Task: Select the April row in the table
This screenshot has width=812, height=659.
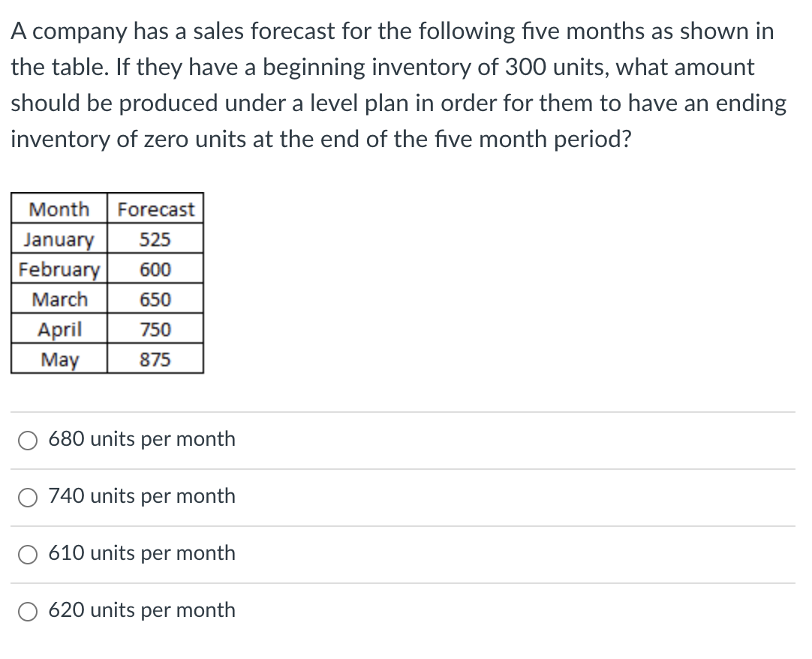Action: [59, 329]
